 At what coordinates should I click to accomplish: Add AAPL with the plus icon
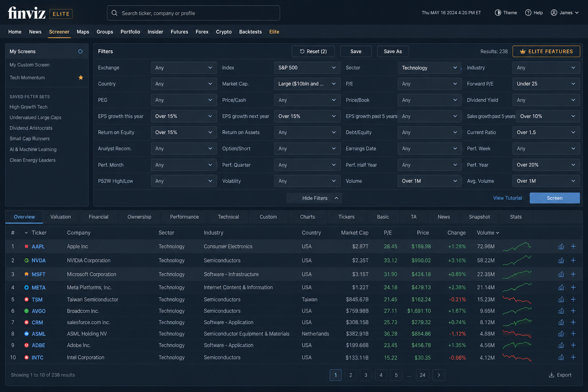pyautogui.click(x=573, y=247)
